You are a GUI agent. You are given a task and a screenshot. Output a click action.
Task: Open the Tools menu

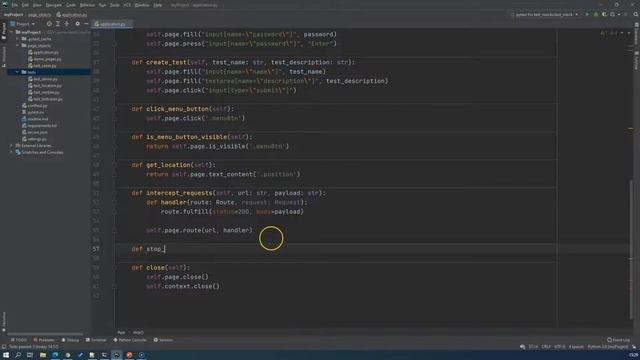115,5
